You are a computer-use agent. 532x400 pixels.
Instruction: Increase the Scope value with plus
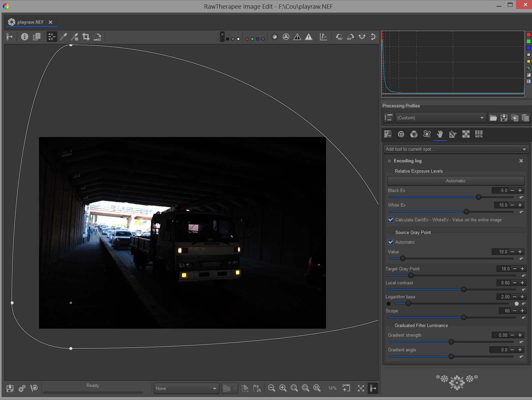[522, 311]
